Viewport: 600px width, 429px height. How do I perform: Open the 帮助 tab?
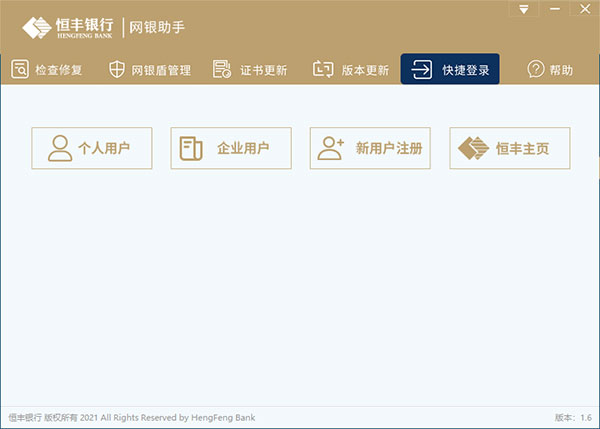point(550,70)
